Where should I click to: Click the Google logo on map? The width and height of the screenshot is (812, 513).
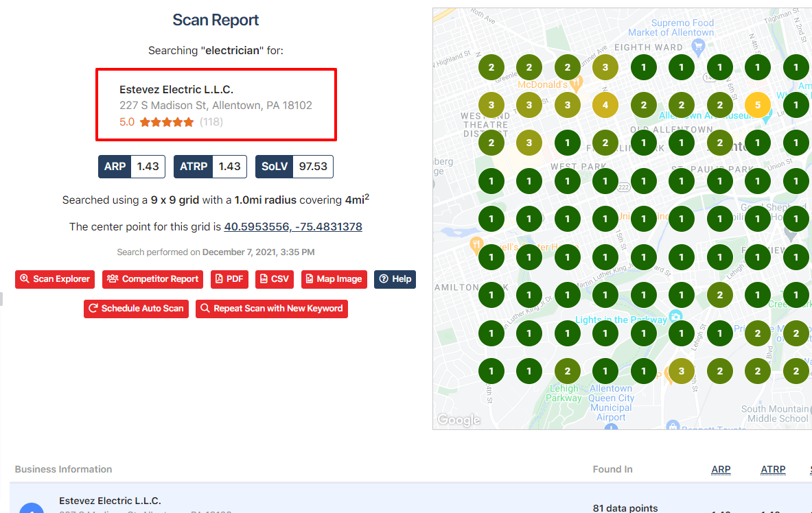459,420
